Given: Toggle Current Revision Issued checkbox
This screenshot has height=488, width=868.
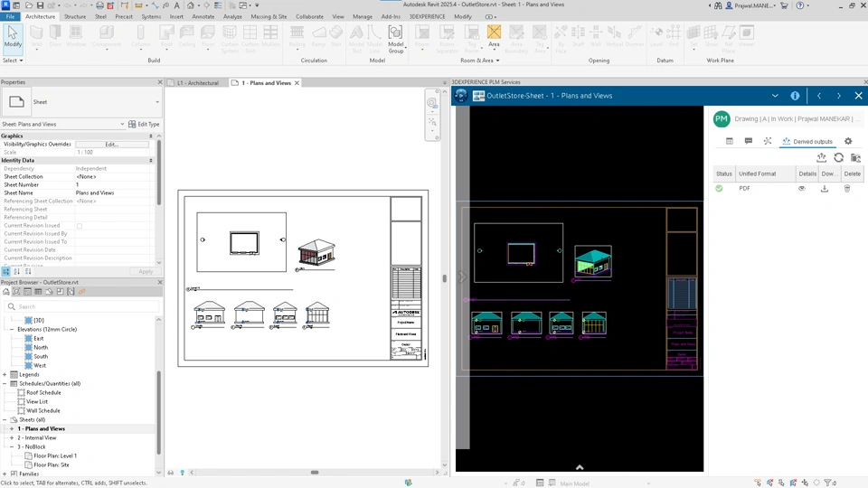Looking at the screenshot, I should click(x=80, y=226).
